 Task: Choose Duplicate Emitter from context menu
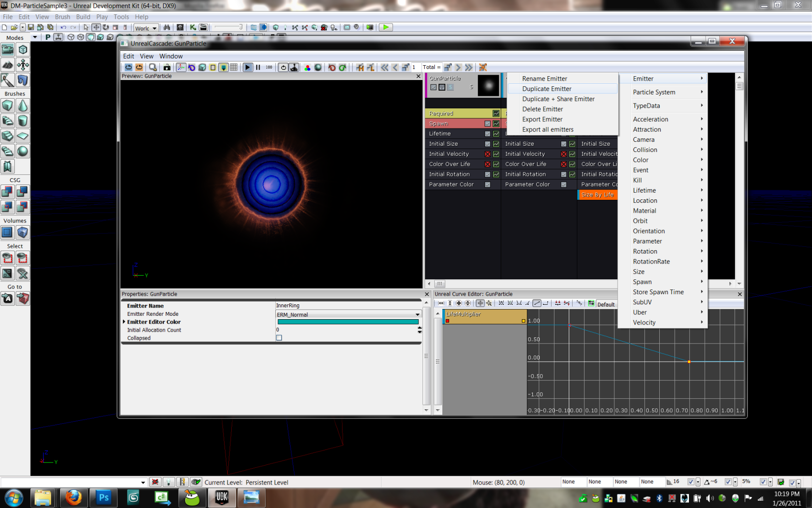563,89
